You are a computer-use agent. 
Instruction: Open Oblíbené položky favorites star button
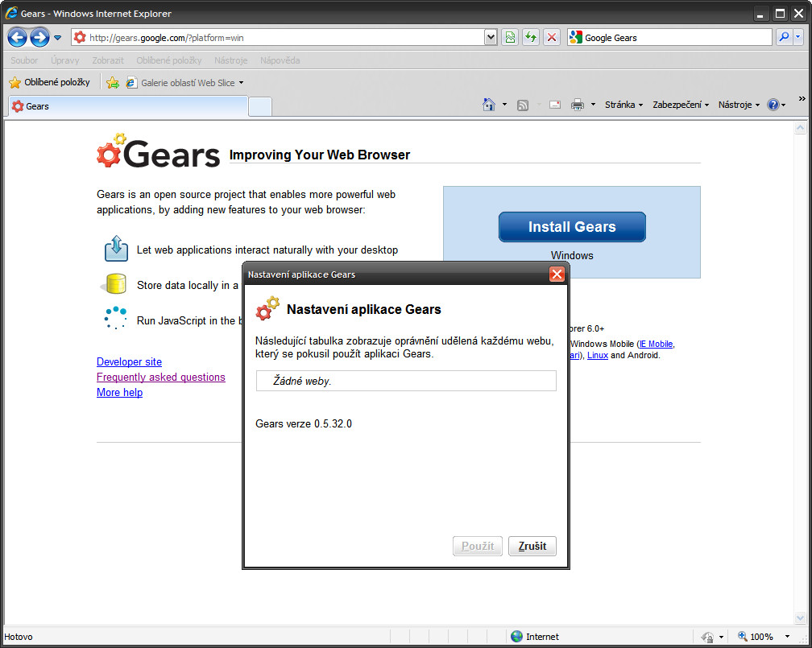[x=50, y=82]
